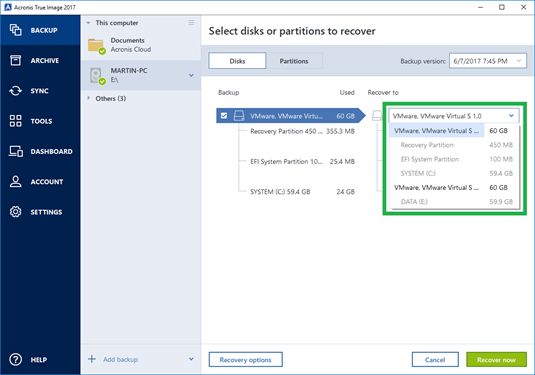
Task: Select the greyed Recovery Partition 450 MB entry
Action: tap(454, 145)
